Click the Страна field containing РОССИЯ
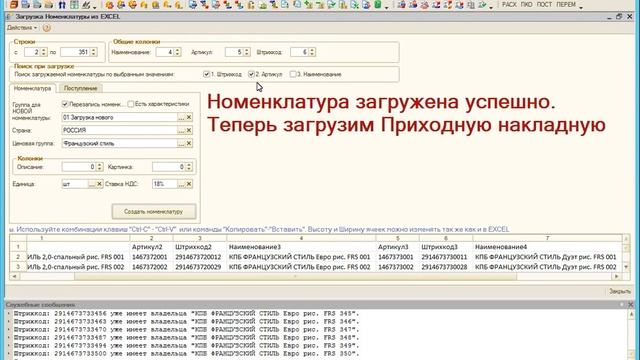Viewport: 640px width, 360px height. click(119, 130)
